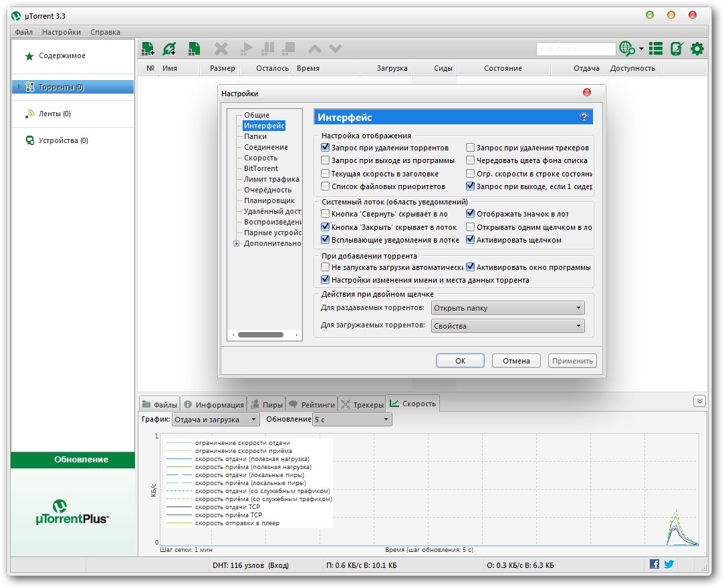Click the Move Up Queue arrow
This screenshot has width=724, height=588.
(x=314, y=49)
